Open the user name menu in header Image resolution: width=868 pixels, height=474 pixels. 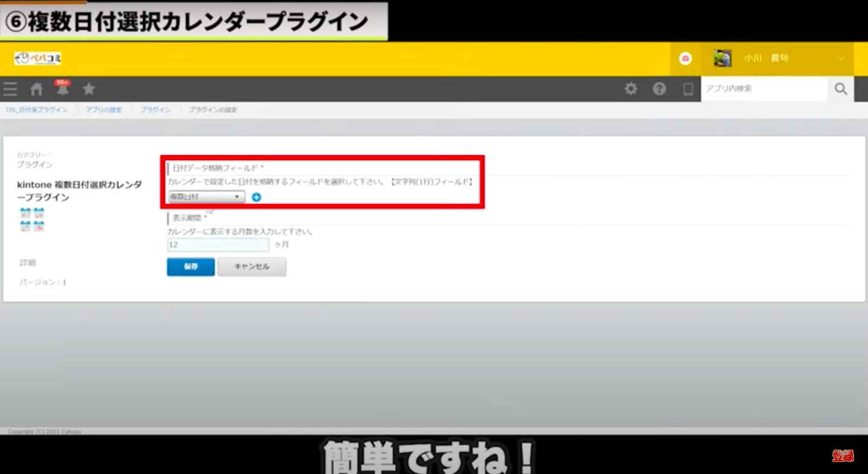point(766,59)
